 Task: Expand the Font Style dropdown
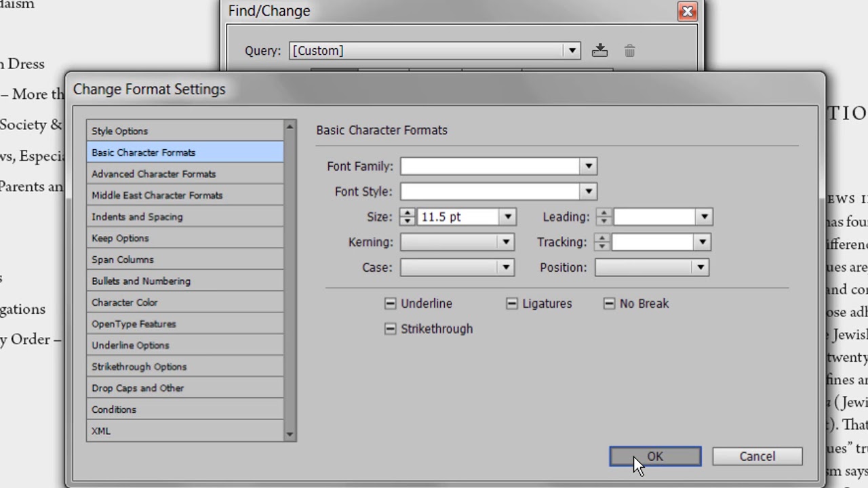pos(588,192)
